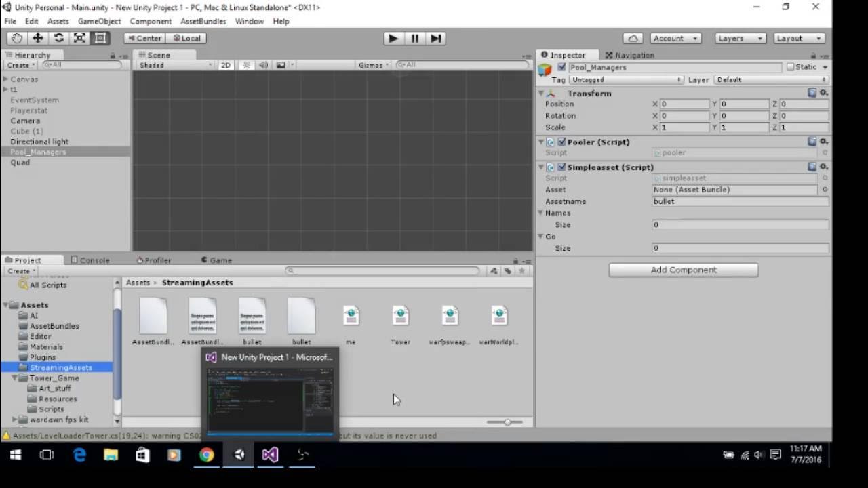Search by type icon in Project panel
The image size is (868, 488).
pyautogui.click(x=494, y=270)
